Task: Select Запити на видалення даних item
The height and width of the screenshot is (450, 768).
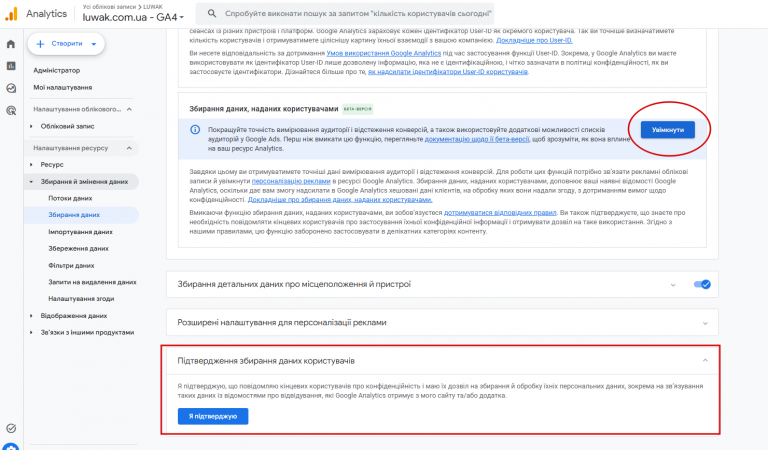Action: [92, 282]
